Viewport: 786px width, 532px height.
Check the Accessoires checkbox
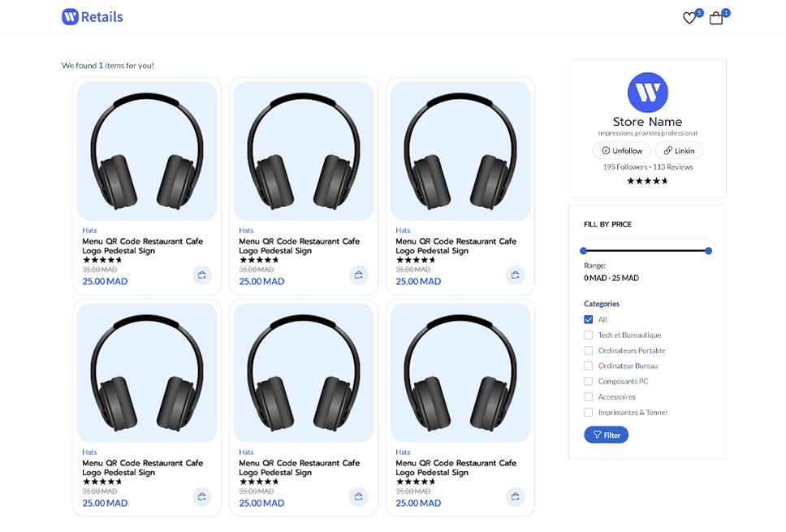589,397
